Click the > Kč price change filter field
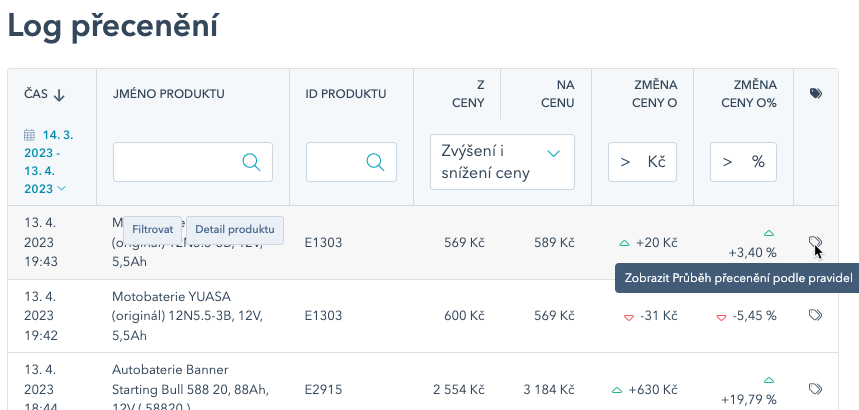The width and height of the screenshot is (859, 410). [x=642, y=162]
